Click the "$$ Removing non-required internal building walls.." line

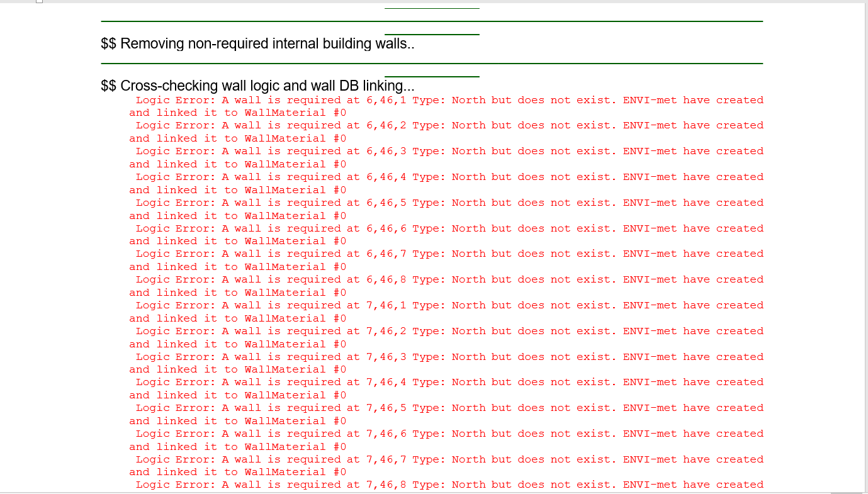pos(257,43)
